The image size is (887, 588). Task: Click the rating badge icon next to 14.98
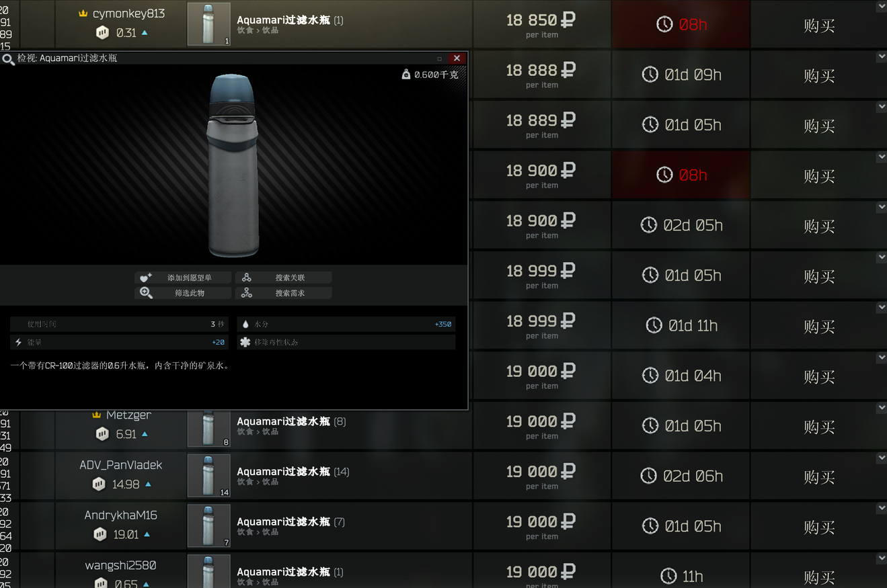99,484
